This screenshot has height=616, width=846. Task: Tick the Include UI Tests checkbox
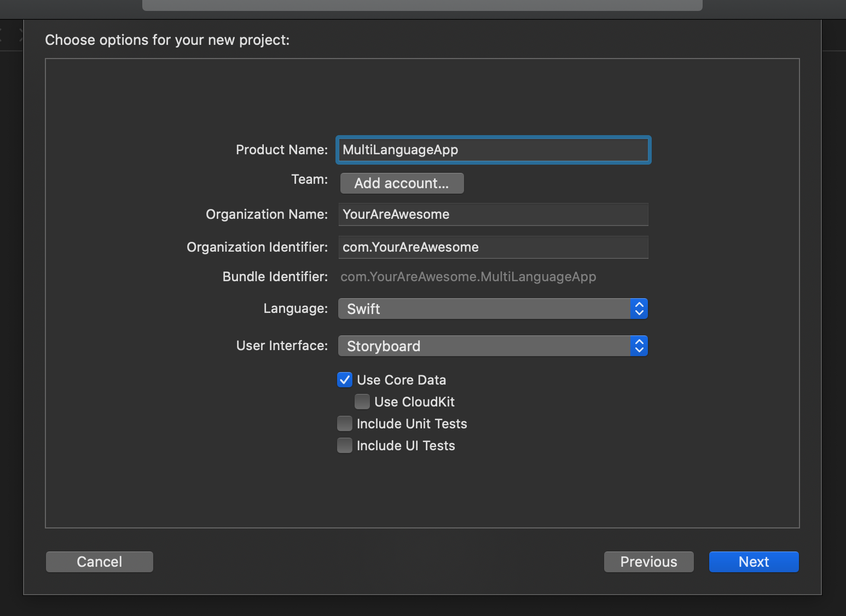tap(345, 446)
